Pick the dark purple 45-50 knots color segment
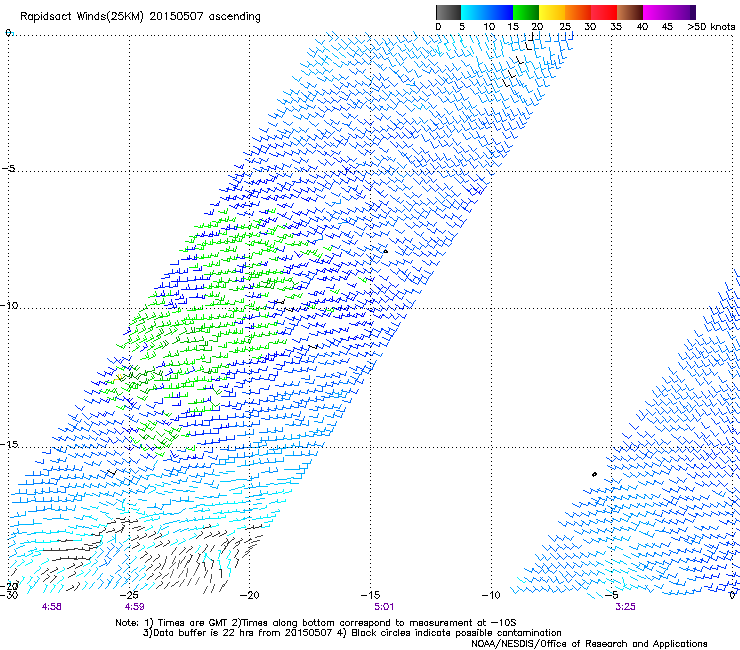 pos(682,12)
